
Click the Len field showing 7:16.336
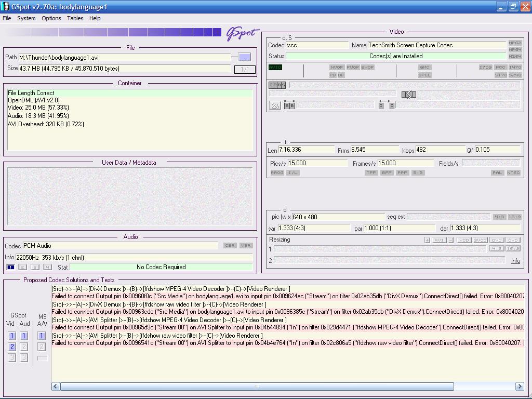click(307, 150)
